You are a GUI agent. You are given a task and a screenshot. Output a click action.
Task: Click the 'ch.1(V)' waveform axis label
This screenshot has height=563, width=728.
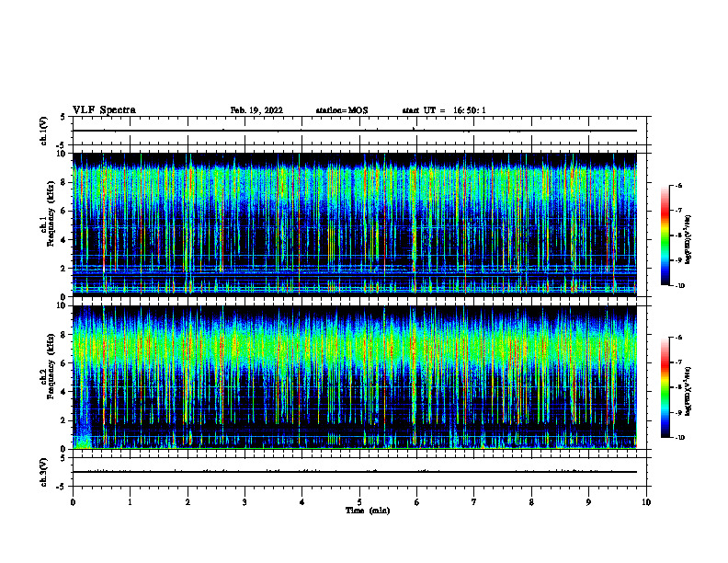(44, 131)
